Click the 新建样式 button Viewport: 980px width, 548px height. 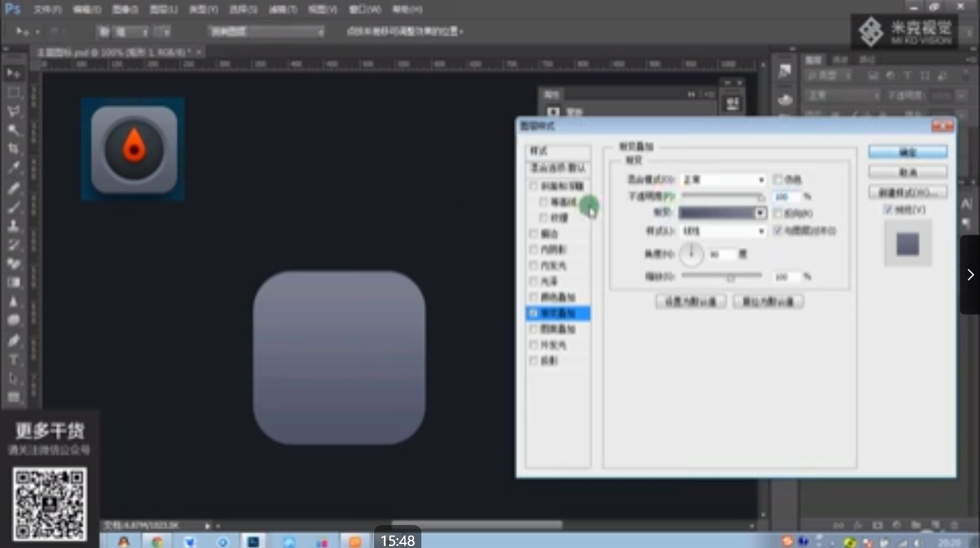(907, 191)
